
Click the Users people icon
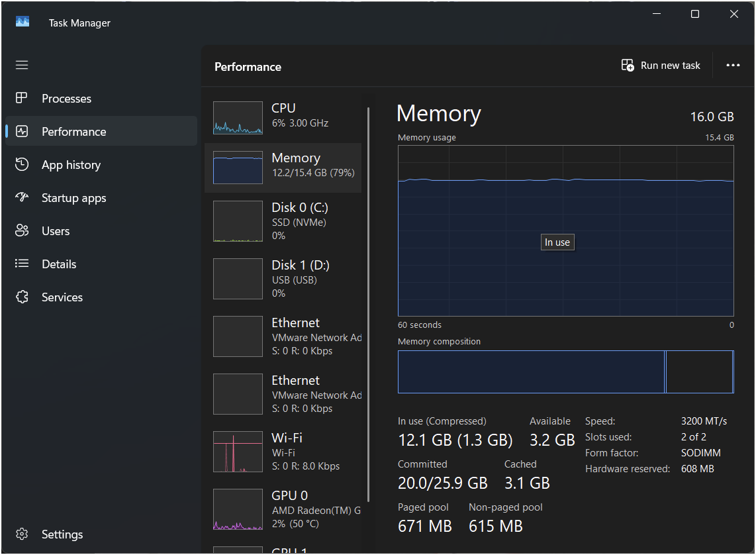pyautogui.click(x=22, y=230)
